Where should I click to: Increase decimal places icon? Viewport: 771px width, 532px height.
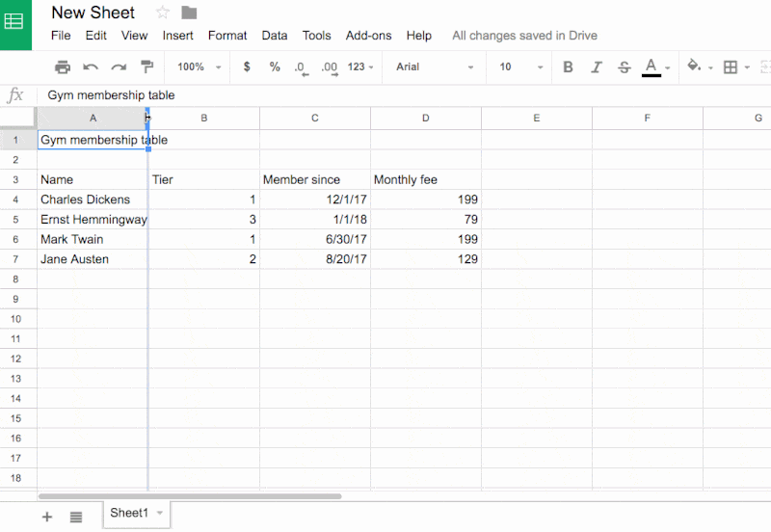[x=330, y=67]
